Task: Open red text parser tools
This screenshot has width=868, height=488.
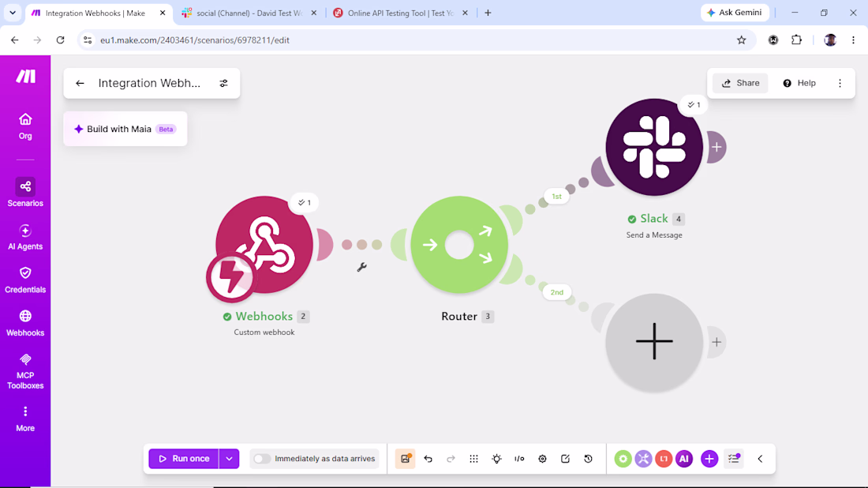Action: (x=664, y=459)
